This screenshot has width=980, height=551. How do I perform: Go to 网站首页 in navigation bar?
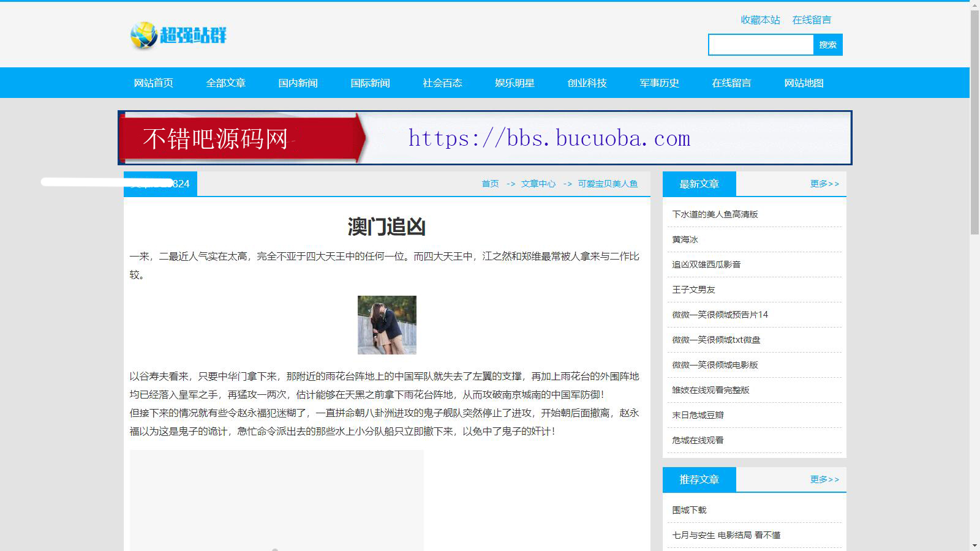(153, 83)
